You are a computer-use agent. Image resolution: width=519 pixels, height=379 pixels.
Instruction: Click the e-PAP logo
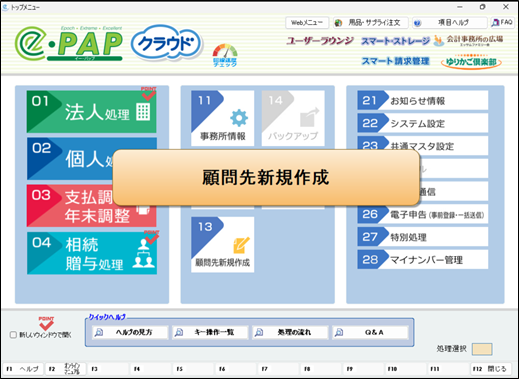click(x=68, y=44)
